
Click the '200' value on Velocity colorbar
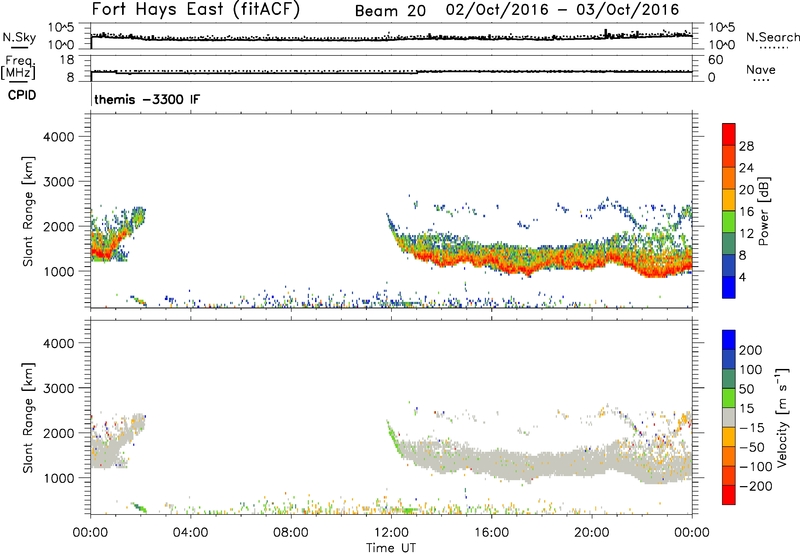pos(751,350)
